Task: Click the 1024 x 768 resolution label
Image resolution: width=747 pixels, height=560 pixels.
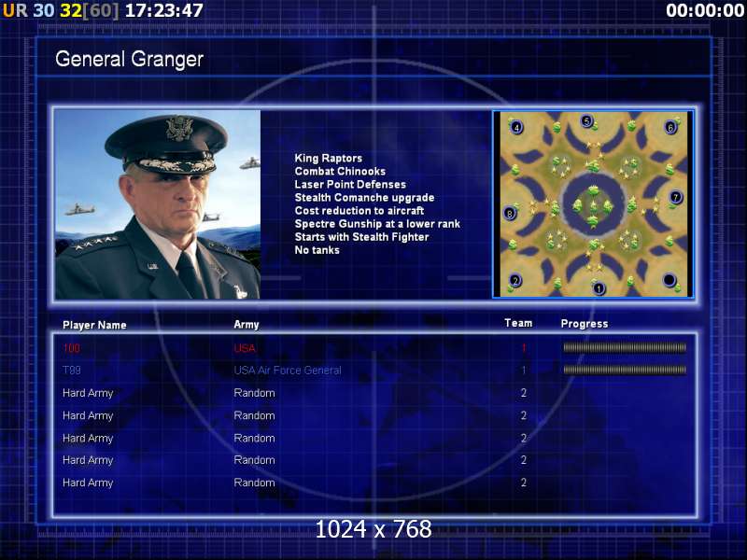Action: pyautogui.click(x=373, y=529)
